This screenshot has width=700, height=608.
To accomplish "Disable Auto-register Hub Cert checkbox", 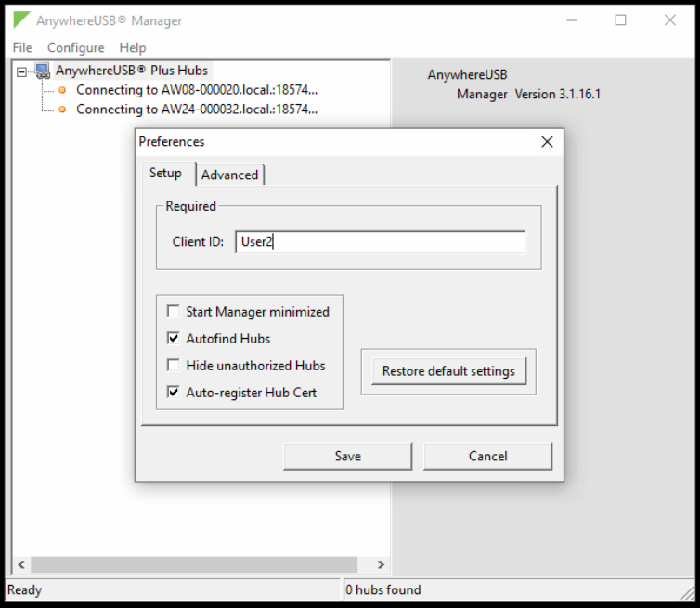I will click(x=174, y=392).
